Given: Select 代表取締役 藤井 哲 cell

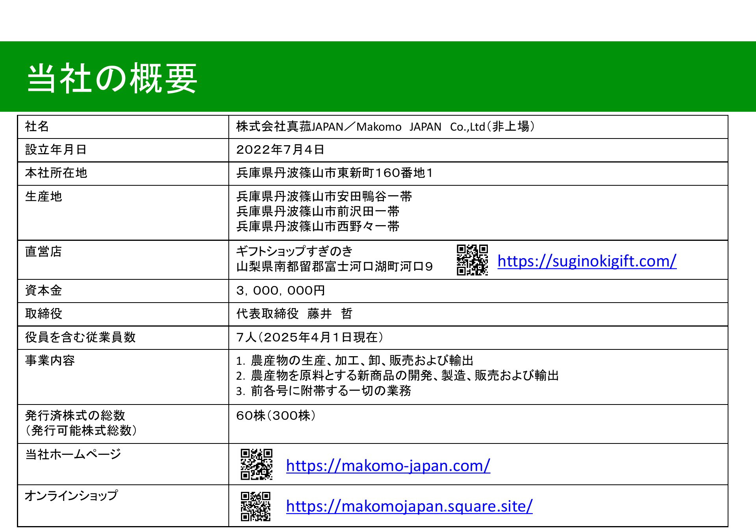Looking at the screenshot, I should click(x=478, y=314).
